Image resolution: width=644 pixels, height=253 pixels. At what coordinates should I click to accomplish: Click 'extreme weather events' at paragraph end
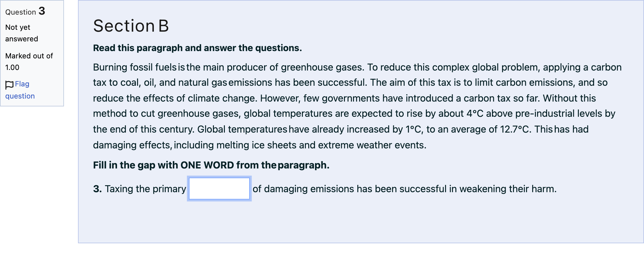(372, 145)
